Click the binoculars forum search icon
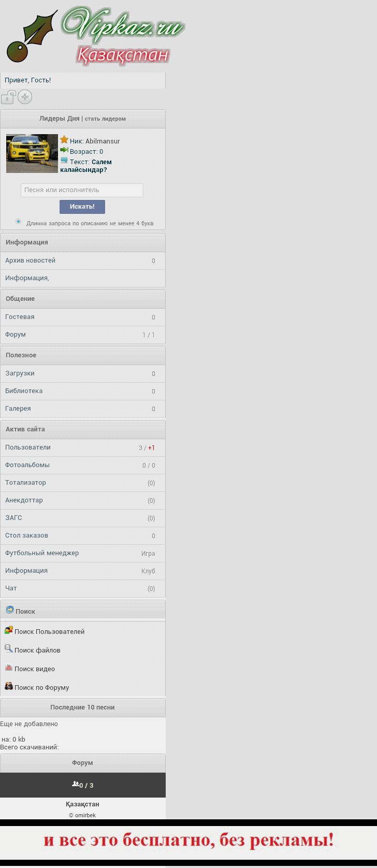Viewport: 377px width, 868px height. 9,686
